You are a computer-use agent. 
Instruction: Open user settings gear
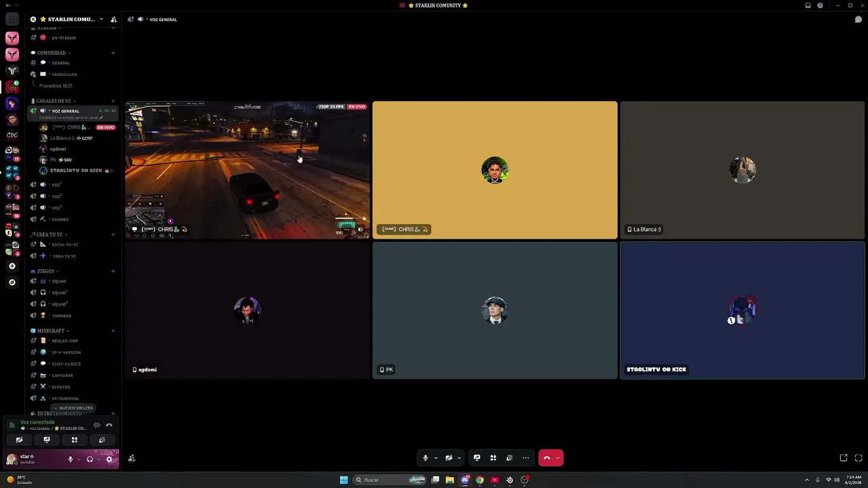[109, 460]
